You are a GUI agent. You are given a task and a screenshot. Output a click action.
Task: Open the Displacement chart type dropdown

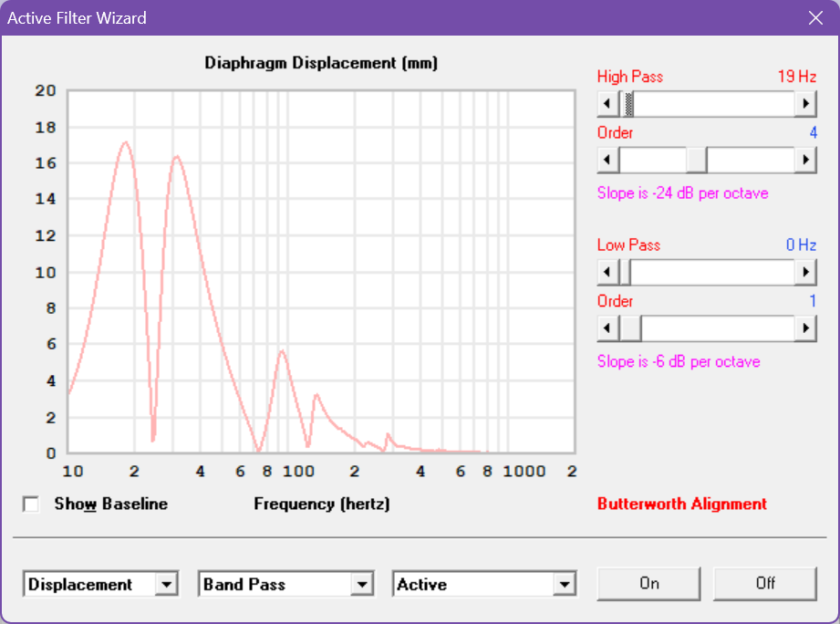pos(167,585)
